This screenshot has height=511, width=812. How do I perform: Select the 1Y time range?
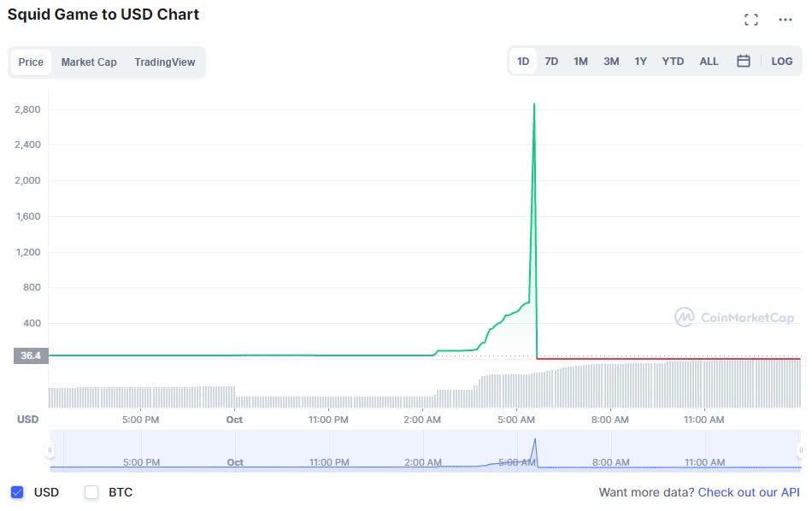point(640,61)
